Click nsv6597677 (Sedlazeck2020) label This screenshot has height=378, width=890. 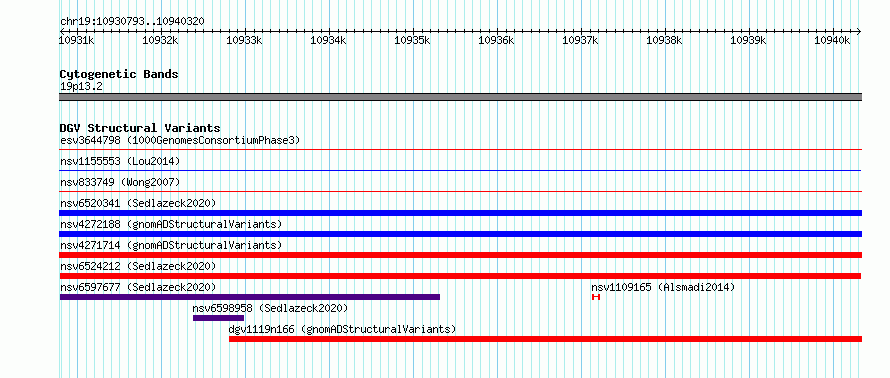[138, 287]
